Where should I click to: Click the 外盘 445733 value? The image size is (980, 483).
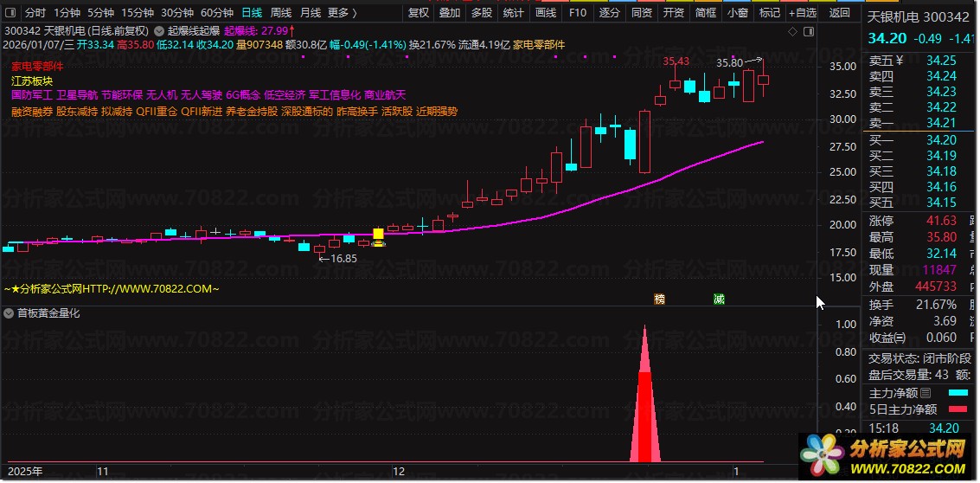coord(936,286)
